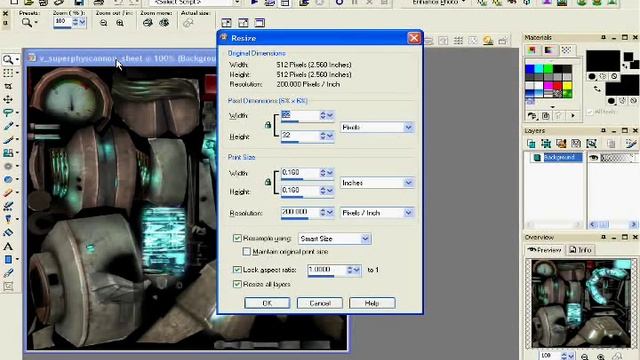Click the print size lock icon
Screen dimensions: 640x360
click(x=268, y=182)
